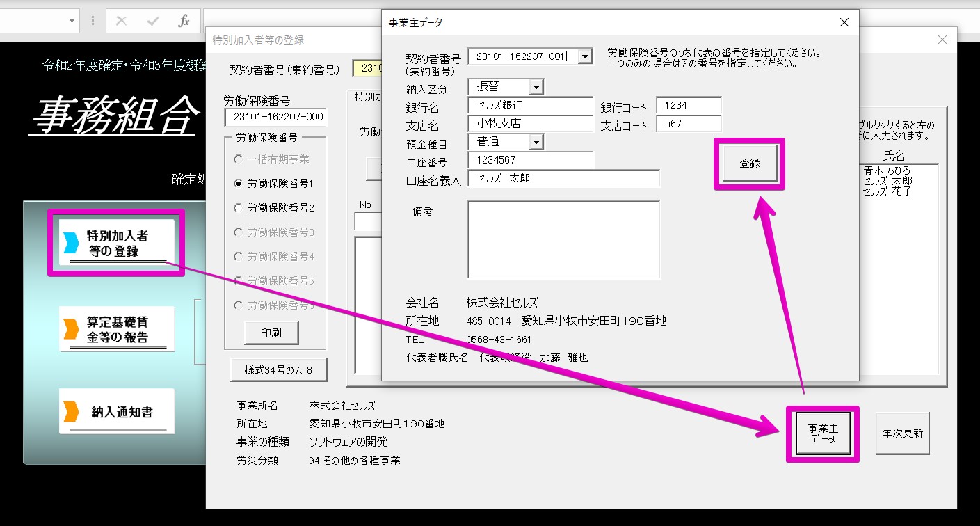Image resolution: width=980 pixels, height=526 pixels.
Task: Click the 事業の種類 value ソフトウェアの開発
Action: tap(348, 442)
